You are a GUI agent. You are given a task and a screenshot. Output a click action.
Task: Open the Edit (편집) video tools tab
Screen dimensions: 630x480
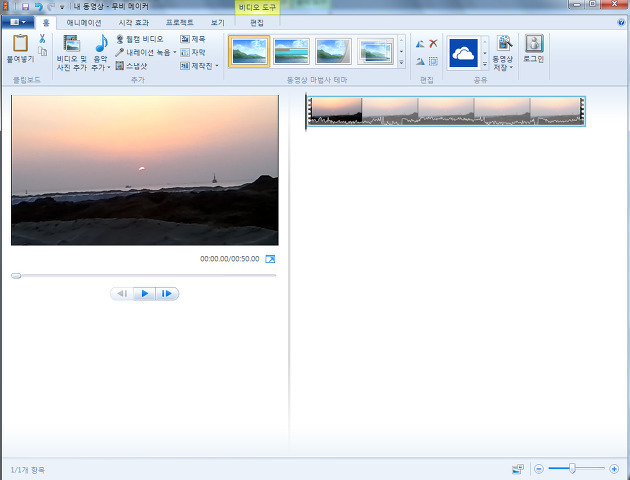[x=257, y=22]
